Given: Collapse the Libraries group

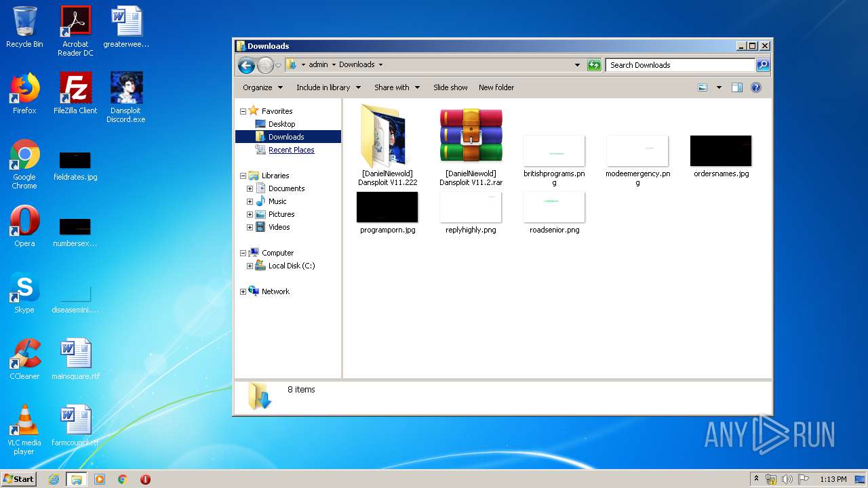Looking at the screenshot, I should [x=243, y=176].
